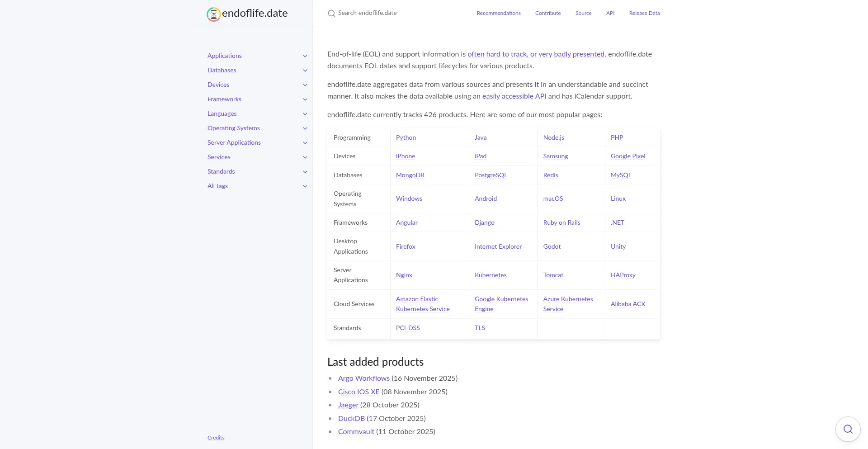Open the Jaeger product link
Viewport: 868px width, 449px height.
348,405
